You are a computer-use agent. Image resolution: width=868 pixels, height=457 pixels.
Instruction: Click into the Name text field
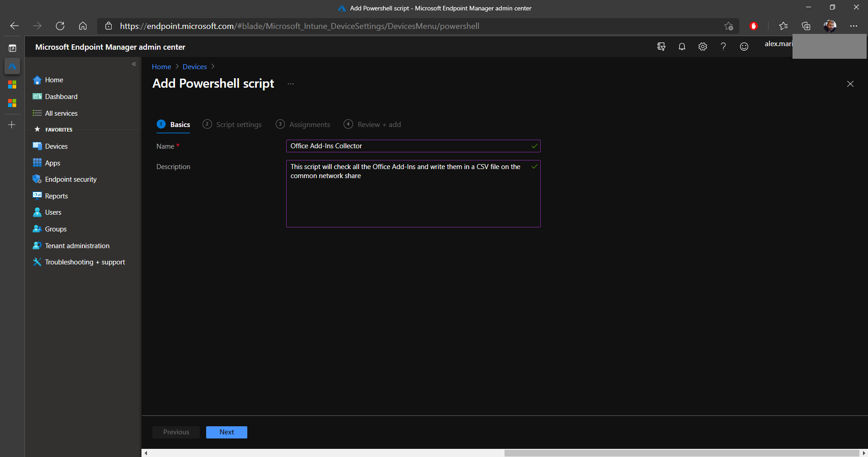pyautogui.click(x=409, y=146)
